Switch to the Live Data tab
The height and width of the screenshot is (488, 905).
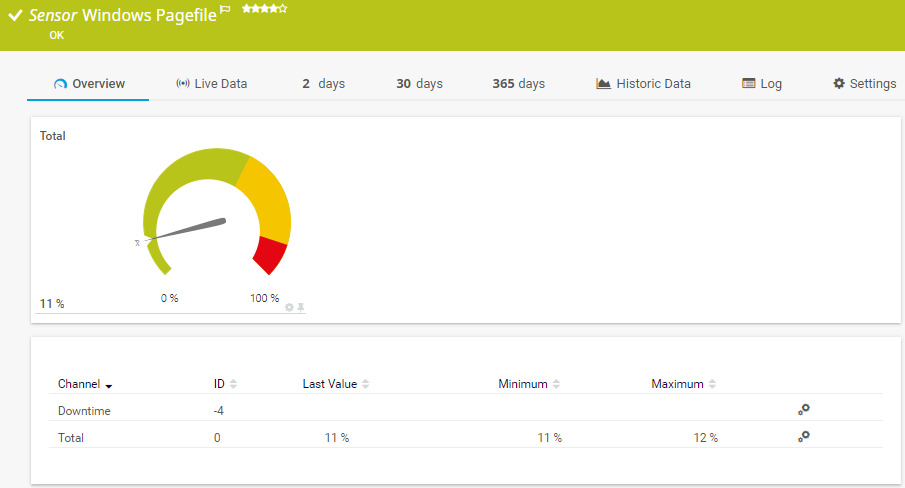click(x=211, y=84)
